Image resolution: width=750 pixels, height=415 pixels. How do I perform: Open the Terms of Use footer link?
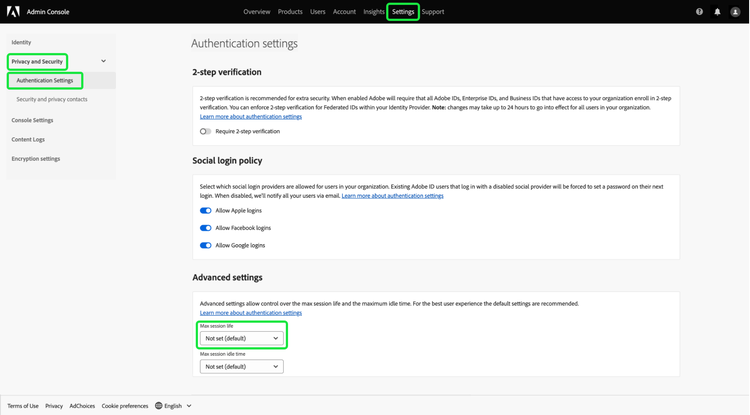[23, 406]
